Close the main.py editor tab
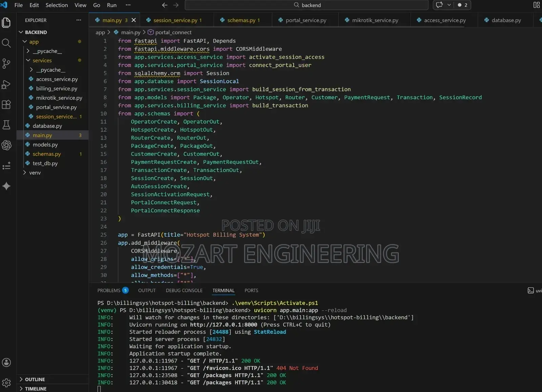This screenshot has height=392, width=542. pyautogui.click(x=134, y=20)
